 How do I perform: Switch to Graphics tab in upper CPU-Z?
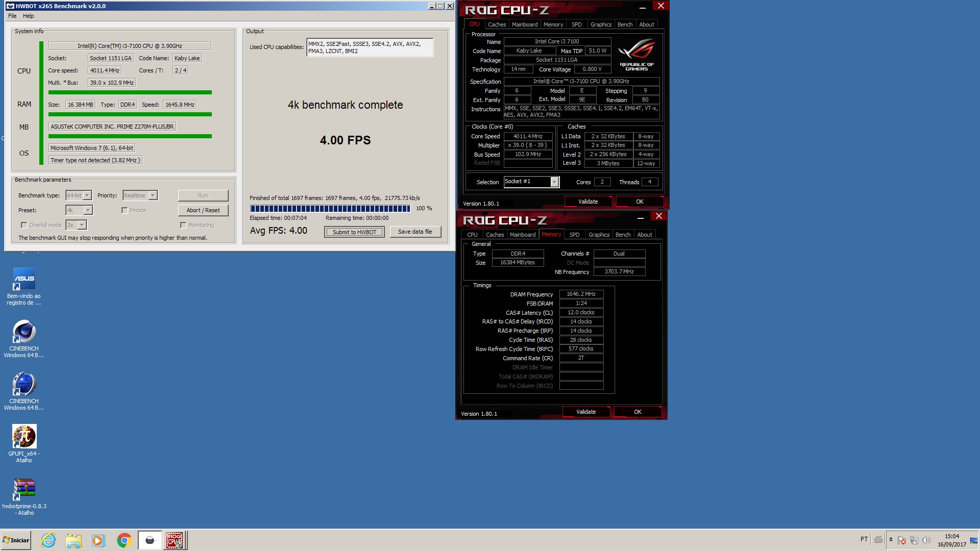pyautogui.click(x=601, y=24)
